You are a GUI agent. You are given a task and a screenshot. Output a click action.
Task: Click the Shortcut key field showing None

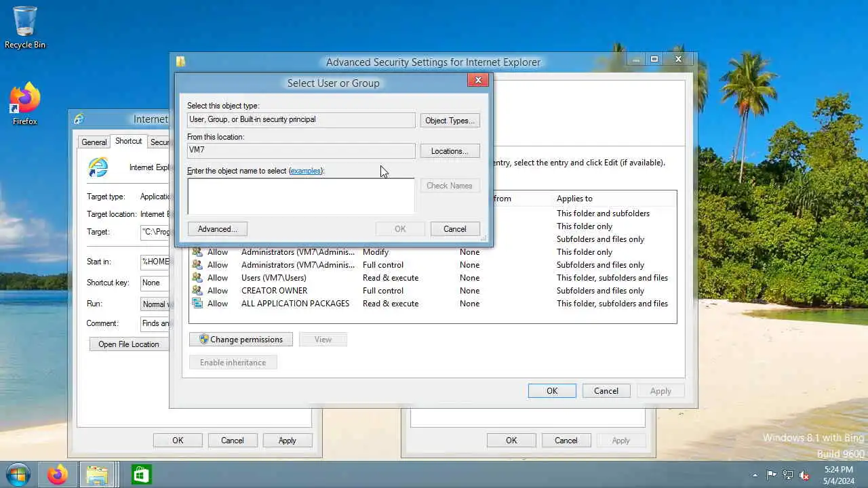155,283
